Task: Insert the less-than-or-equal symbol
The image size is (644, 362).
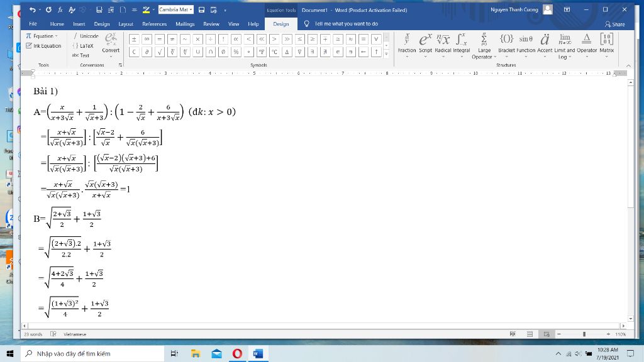Action: click(x=299, y=39)
